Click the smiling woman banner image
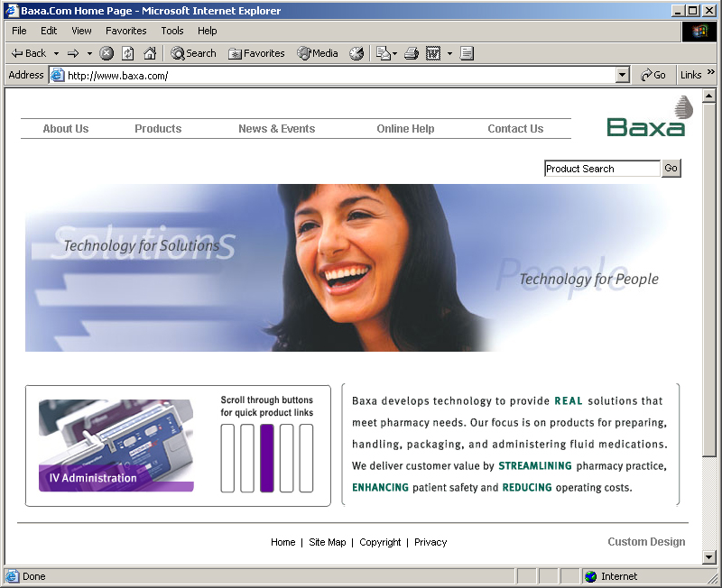This screenshot has width=722, height=588. 352,268
